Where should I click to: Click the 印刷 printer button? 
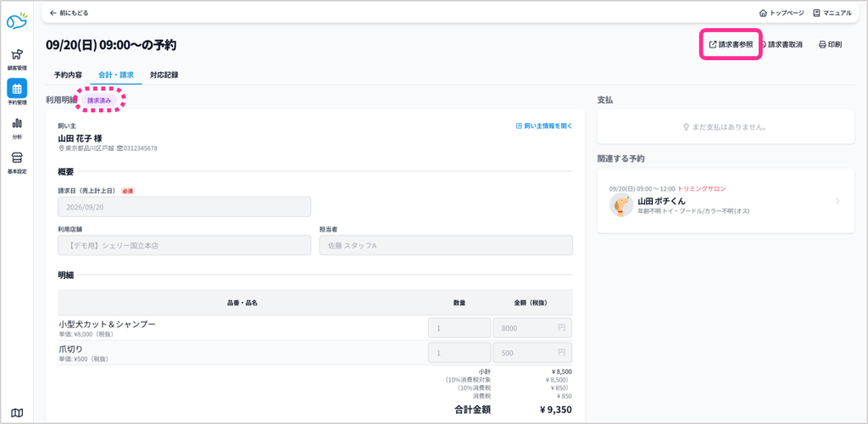click(830, 44)
